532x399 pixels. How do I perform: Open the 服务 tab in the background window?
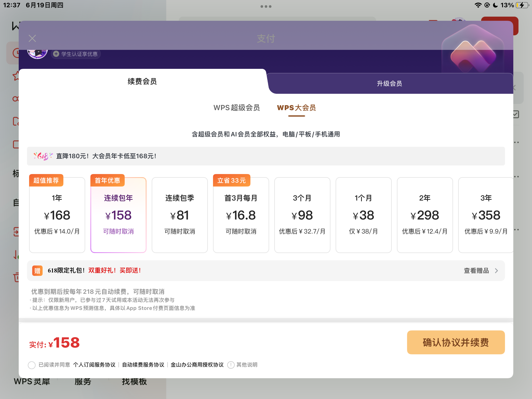point(83,382)
